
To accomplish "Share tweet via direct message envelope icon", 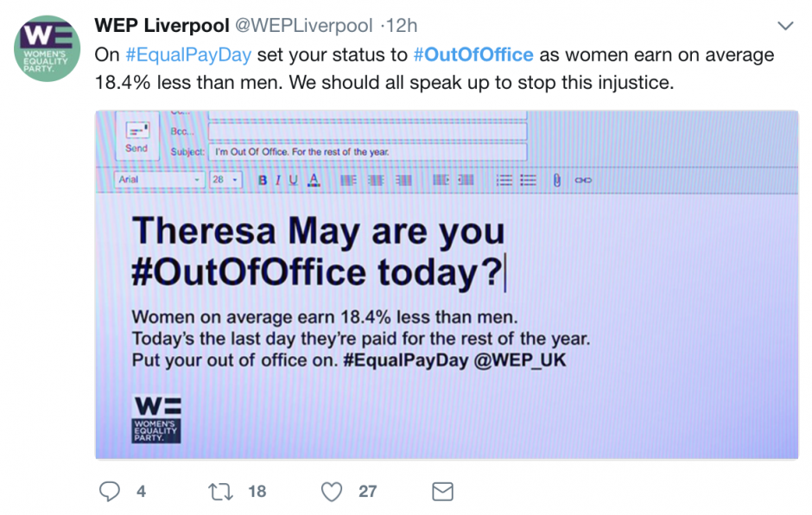I will click(443, 491).
